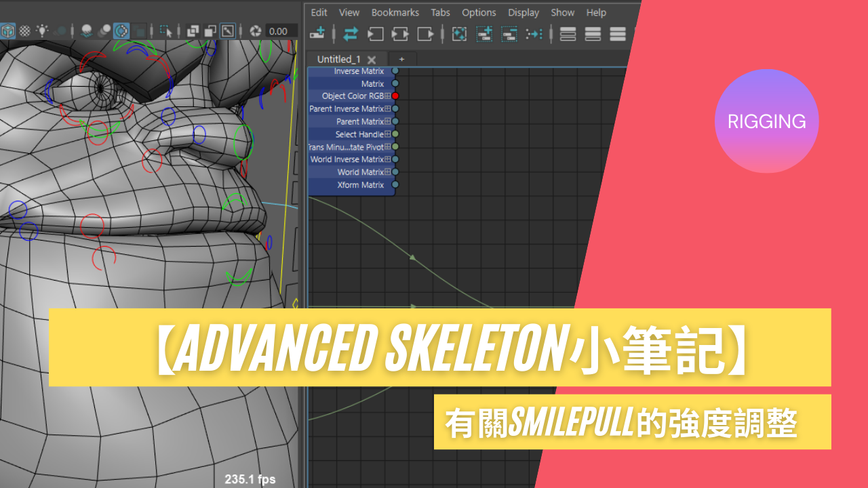Image resolution: width=868 pixels, height=488 pixels.
Task: Toggle X-ray joints icon
Action: [228, 30]
